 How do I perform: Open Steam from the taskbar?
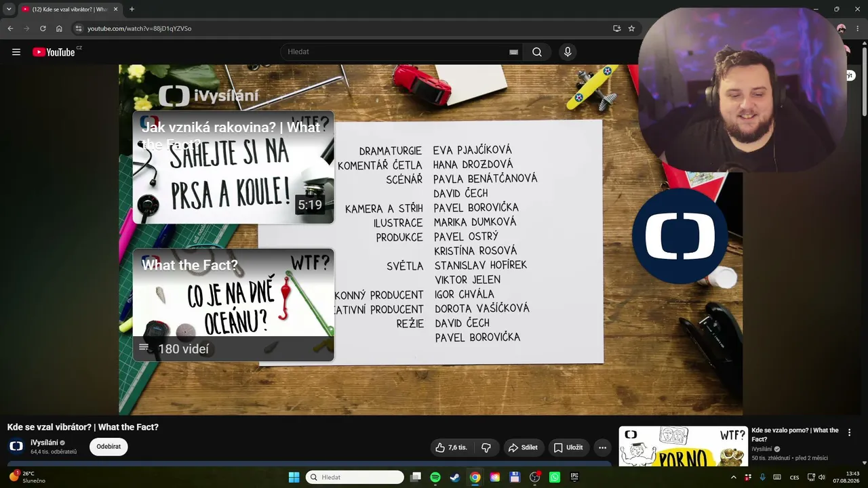pos(455,477)
